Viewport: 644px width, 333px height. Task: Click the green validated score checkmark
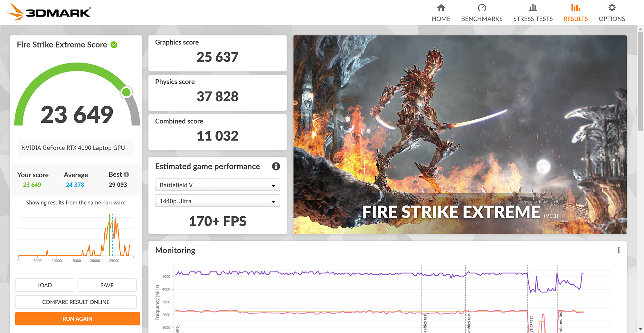pos(114,45)
